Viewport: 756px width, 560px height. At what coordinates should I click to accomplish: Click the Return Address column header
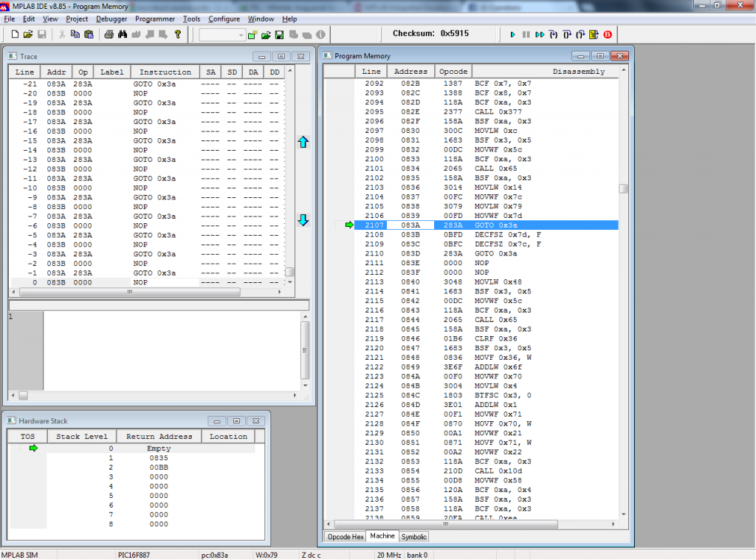(159, 437)
